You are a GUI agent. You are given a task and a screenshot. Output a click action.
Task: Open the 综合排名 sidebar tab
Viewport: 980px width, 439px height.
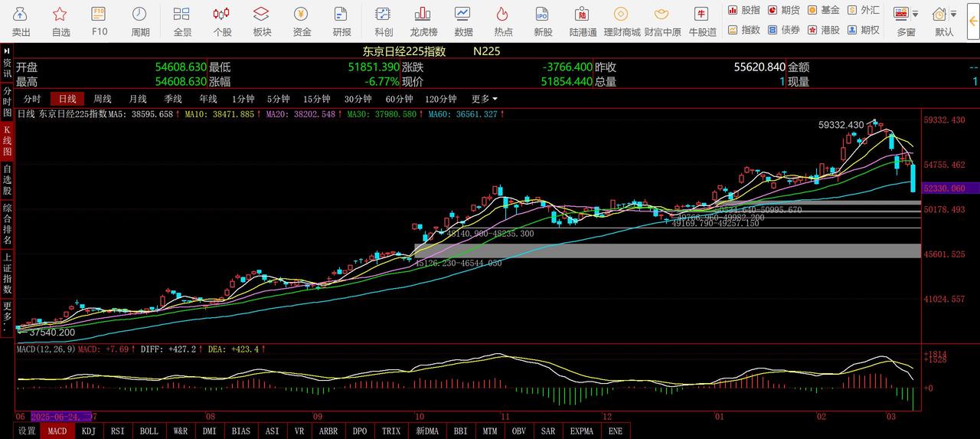coord(7,224)
